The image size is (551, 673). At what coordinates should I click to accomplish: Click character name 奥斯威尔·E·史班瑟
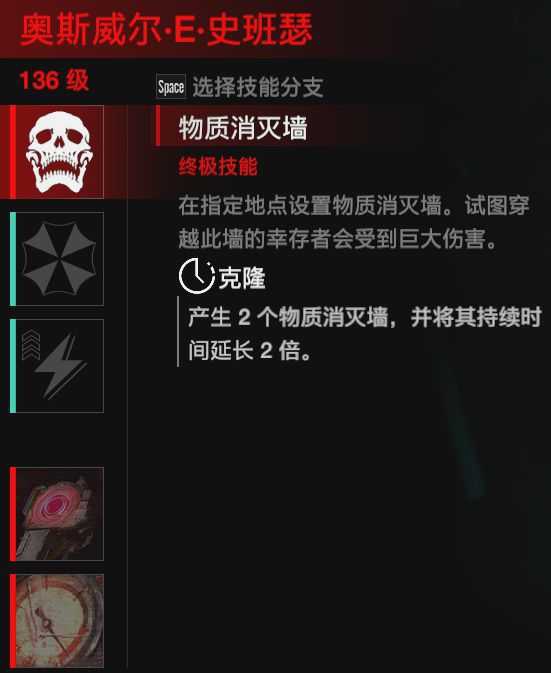coord(167,29)
